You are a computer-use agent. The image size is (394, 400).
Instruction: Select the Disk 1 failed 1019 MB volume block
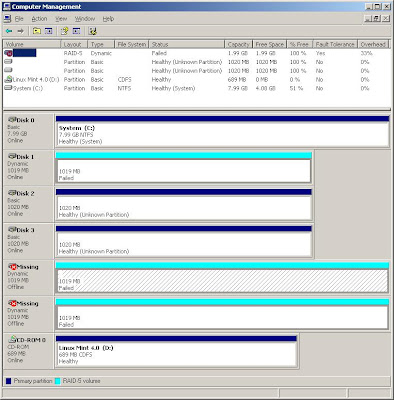pos(184,168)
